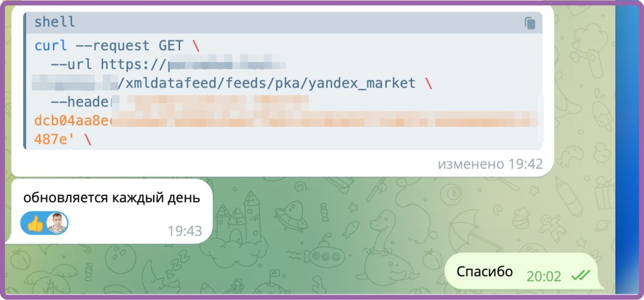
Task: Click the double check marks on Спасибо
Action: 581,276
